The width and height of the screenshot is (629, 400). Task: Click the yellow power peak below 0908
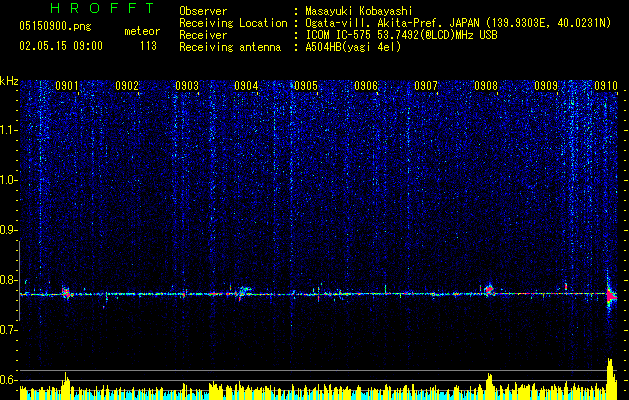[489, 386]
